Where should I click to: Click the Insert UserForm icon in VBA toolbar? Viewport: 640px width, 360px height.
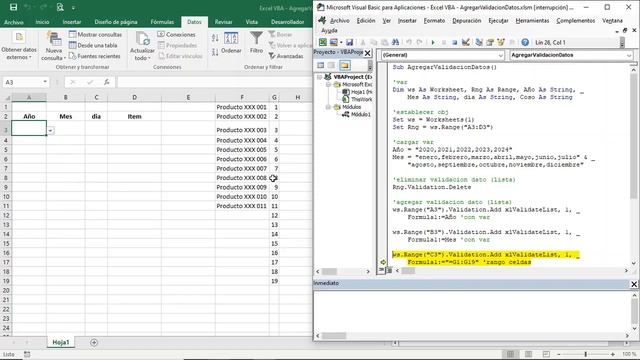[x=333, y=42]
